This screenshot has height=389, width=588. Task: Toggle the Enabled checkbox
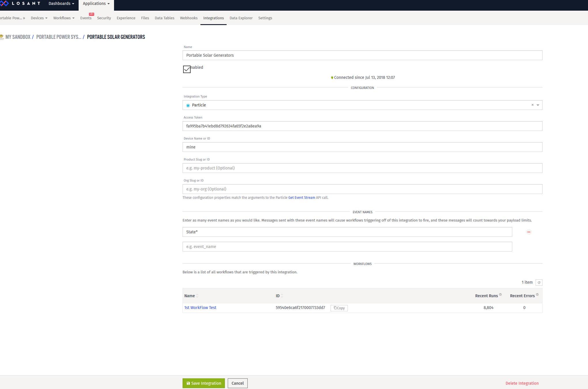pos(187,69)
